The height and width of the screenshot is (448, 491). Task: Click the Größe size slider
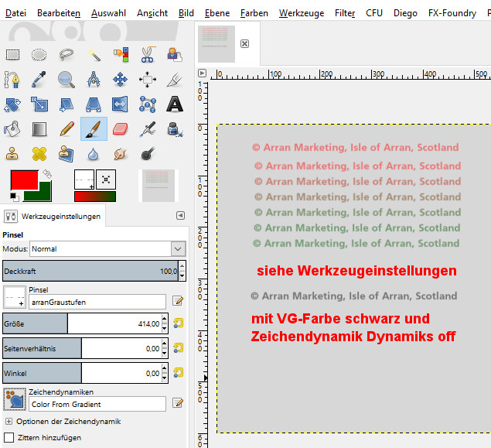click(x=83, y=323)
